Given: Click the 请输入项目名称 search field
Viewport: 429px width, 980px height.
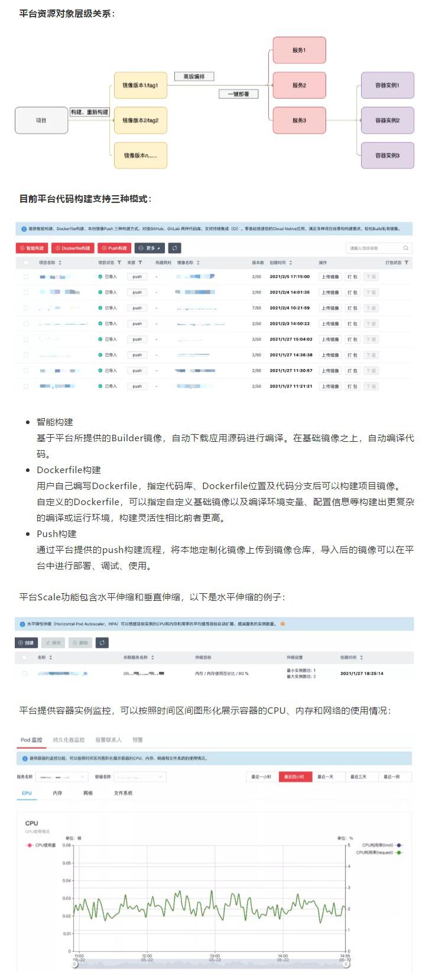Looking at the screenshot, I should (x=379, y=248).
